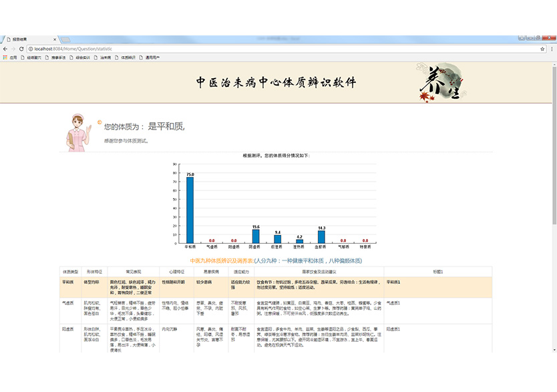Click the forward navigation arrow
The height and width of the screenshot is (392, 557).
click(x=13, y=49)
